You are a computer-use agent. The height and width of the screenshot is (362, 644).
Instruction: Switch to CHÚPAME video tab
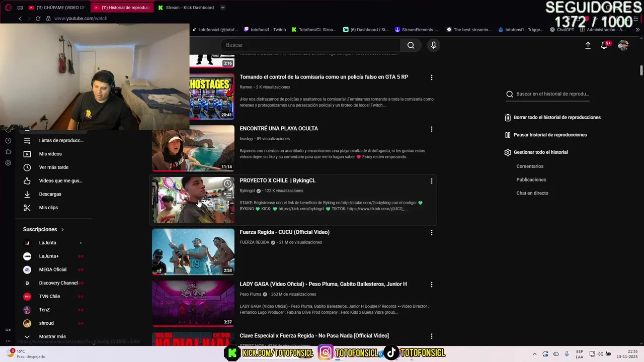pos(57,8)
